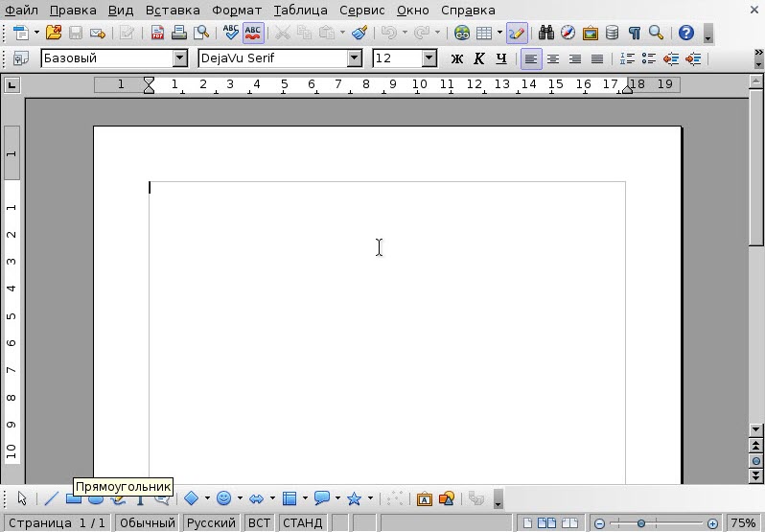Click the Print file directly icon
This screenshot has width=765, height=532.
179,34
